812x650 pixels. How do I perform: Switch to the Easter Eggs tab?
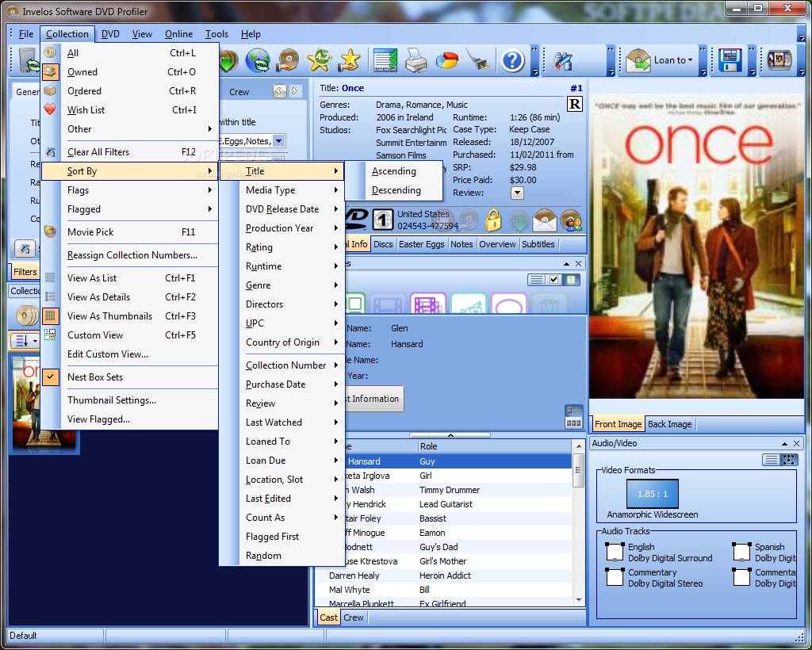click(422, 244)
